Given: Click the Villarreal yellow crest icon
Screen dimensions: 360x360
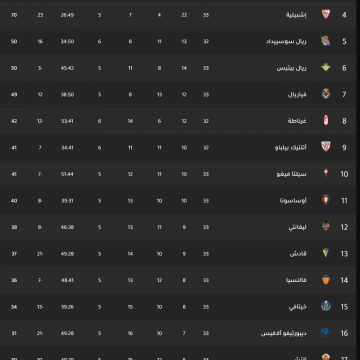Looking at the screenshot, I should click(x=326, y=94).
